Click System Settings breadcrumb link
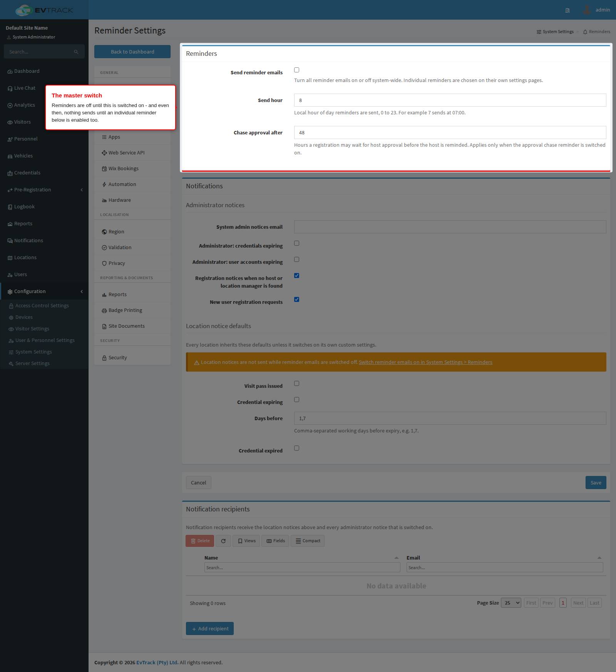Image resolution: width=616 pixels, height=672 pixels. [x=555, y=32]
